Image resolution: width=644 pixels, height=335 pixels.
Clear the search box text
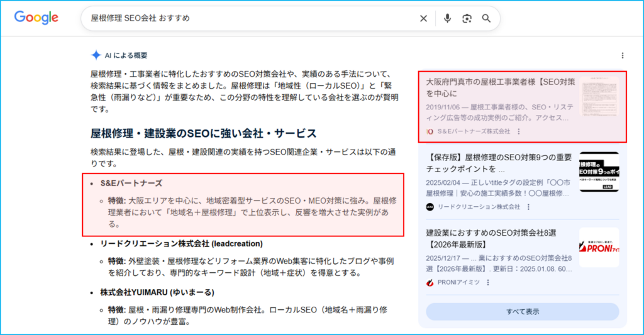(424, 19)
